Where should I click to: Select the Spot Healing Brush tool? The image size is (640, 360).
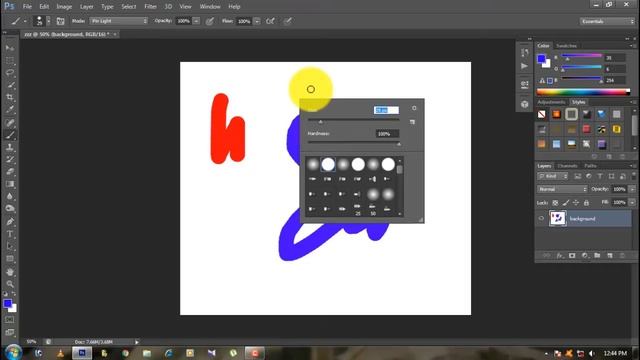pyautogui.click(x=10, y=122)
